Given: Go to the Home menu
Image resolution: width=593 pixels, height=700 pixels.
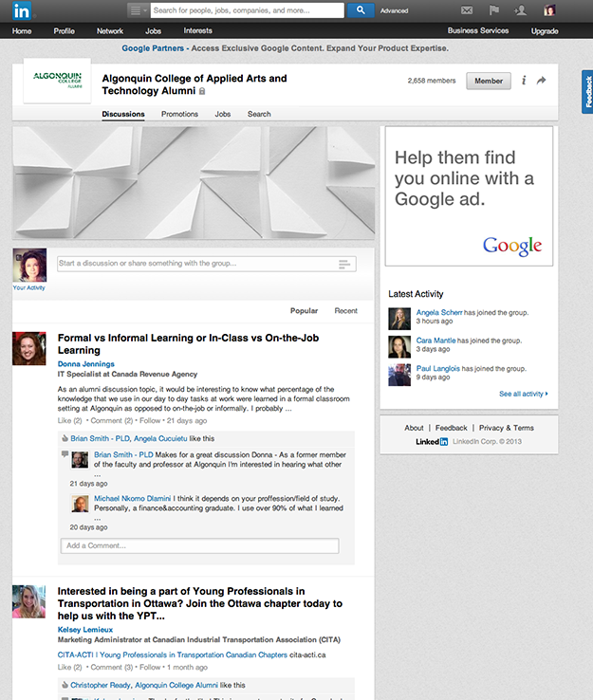Looking at the screenshot, I should coord(22,30).
